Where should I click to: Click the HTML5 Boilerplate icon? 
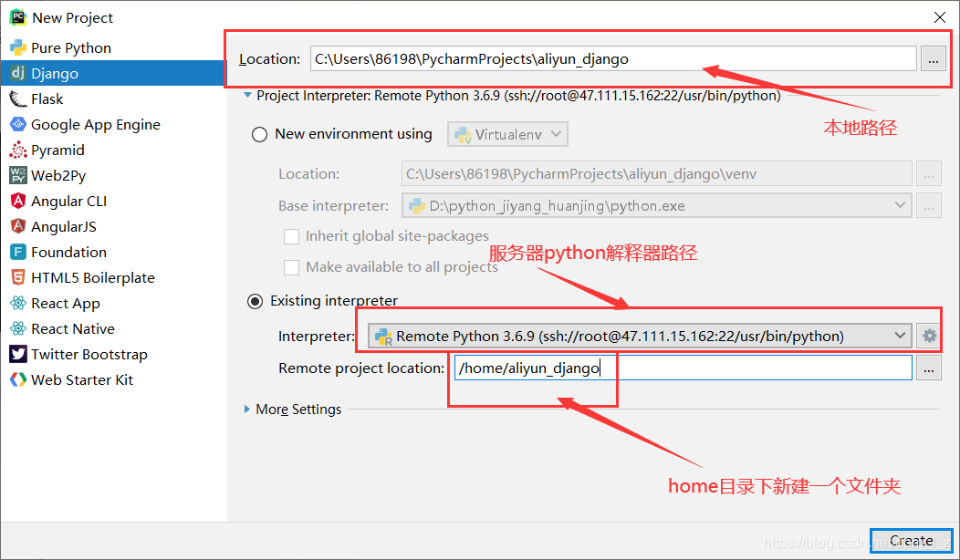click(x=17, y=278)
